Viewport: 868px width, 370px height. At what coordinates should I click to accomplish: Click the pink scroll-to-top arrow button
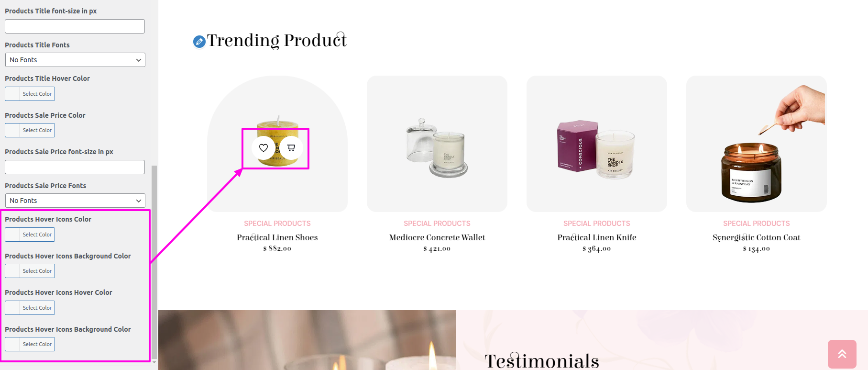click(x=842, y=354)
